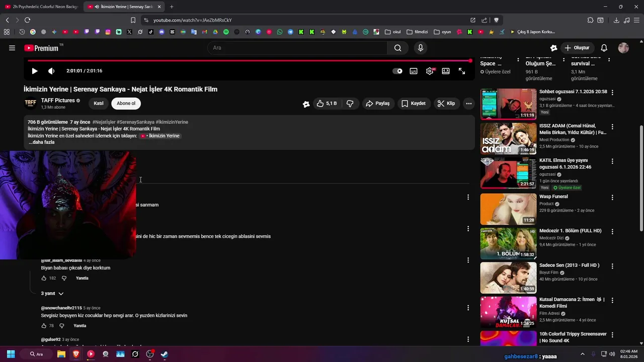Open options for 'Biyan babası' comment

pyautogui.click(x=468, y=260)
